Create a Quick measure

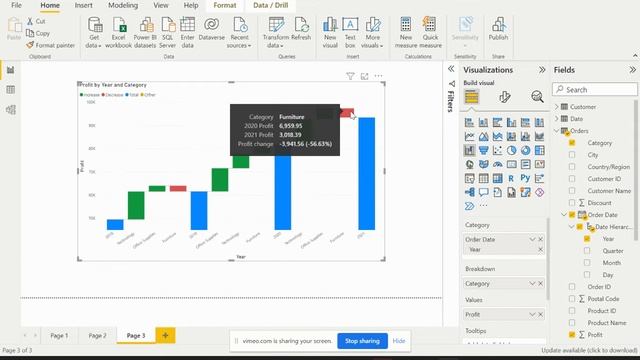coord(430,33)
